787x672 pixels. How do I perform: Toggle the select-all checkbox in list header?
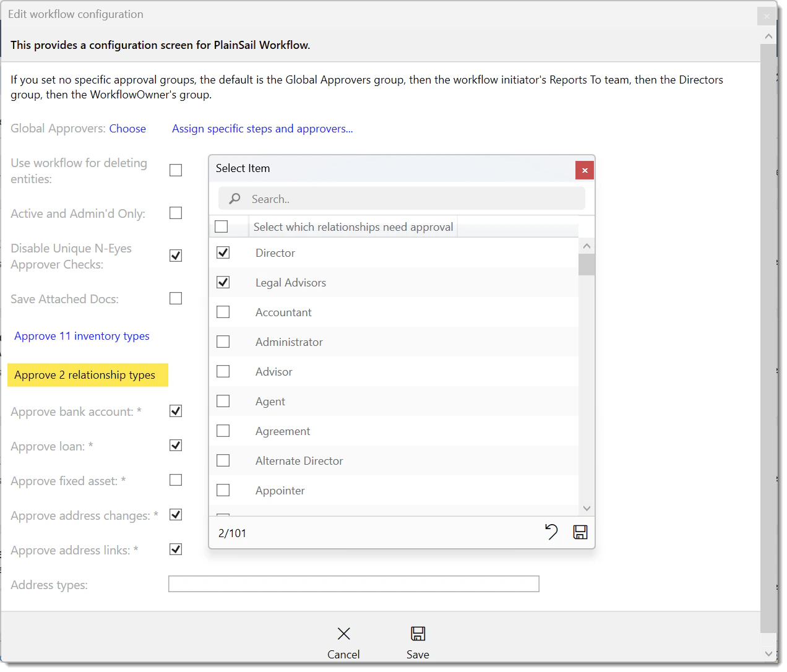(221, 226)
